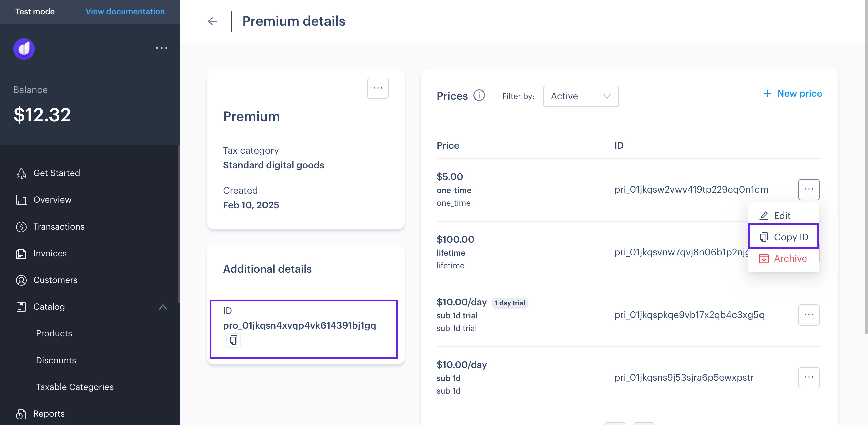Click the Transactions dollar icon
This screenshot has width=868, height=425.
click(x=21, y=226)
